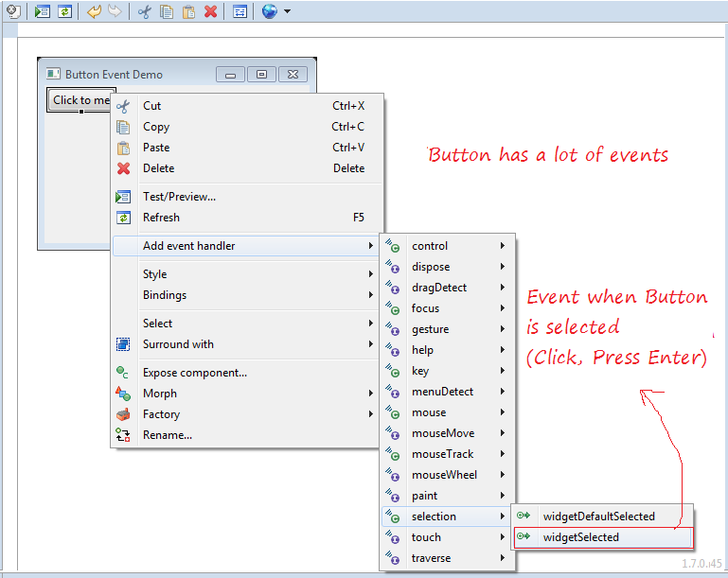Select widgetDefaultSelected handler
Viewport: 728px width, 578px height.
(x=603, y=517)
